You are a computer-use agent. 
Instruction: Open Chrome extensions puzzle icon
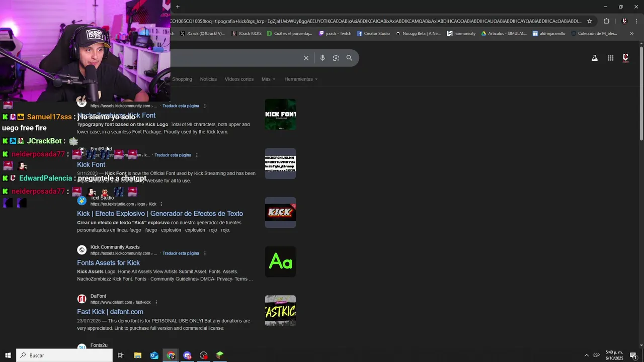click(x=606, y=21)
